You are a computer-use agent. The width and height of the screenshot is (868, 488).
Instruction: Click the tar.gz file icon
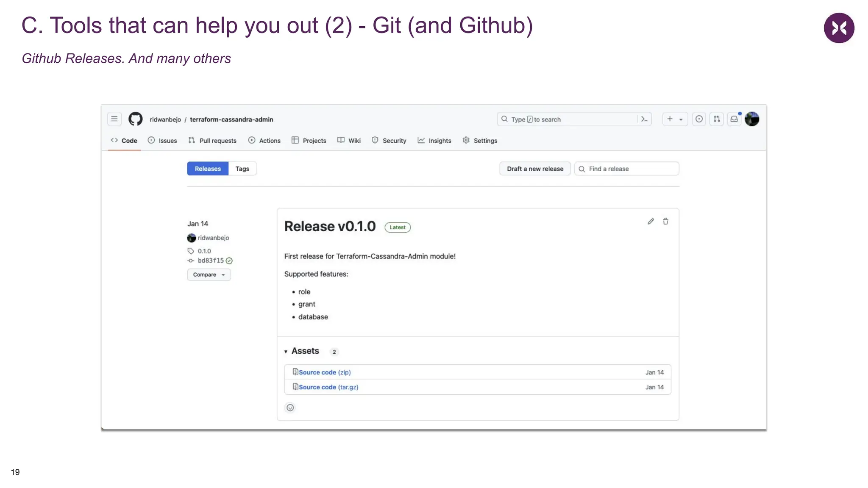(295, 387)
